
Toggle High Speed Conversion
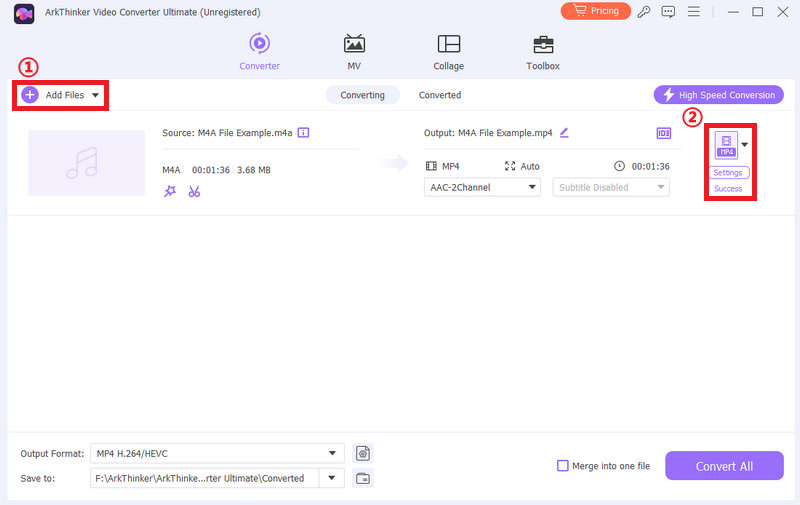[718, 95]
